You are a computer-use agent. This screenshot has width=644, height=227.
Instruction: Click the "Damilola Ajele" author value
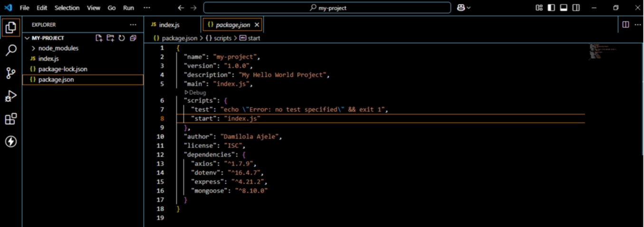coord(250,136)
